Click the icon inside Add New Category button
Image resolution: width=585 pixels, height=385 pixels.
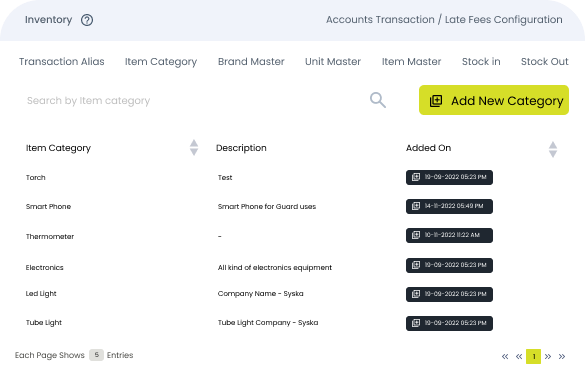click(x=436, y=101)
